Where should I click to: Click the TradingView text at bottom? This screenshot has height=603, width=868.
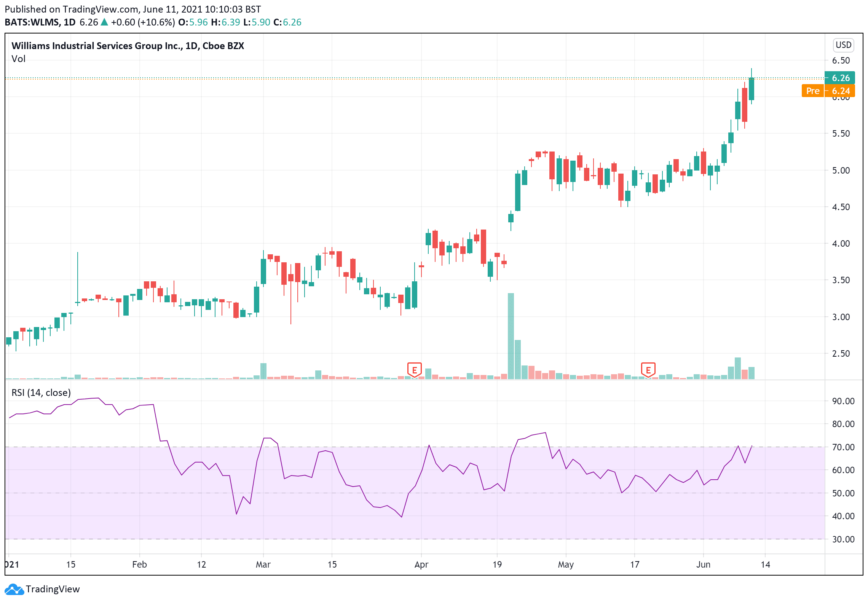pyautogui.click(x=53, y=589)
